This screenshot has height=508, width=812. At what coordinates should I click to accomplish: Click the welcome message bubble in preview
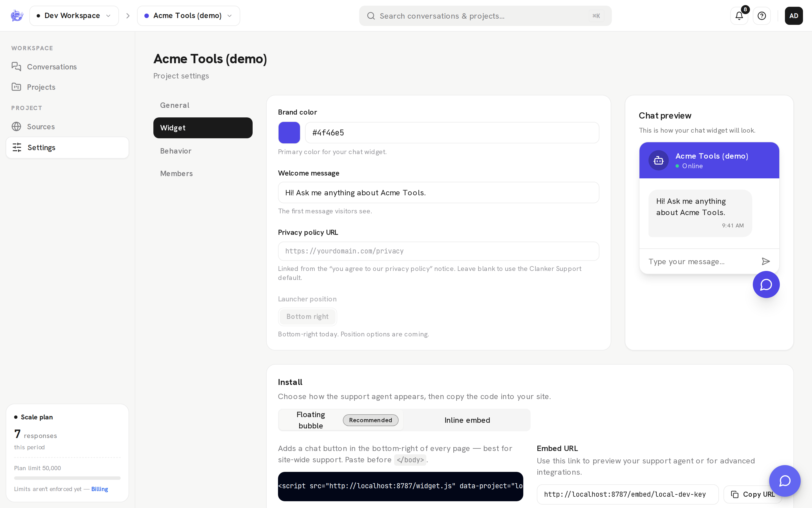click(700, 213)
